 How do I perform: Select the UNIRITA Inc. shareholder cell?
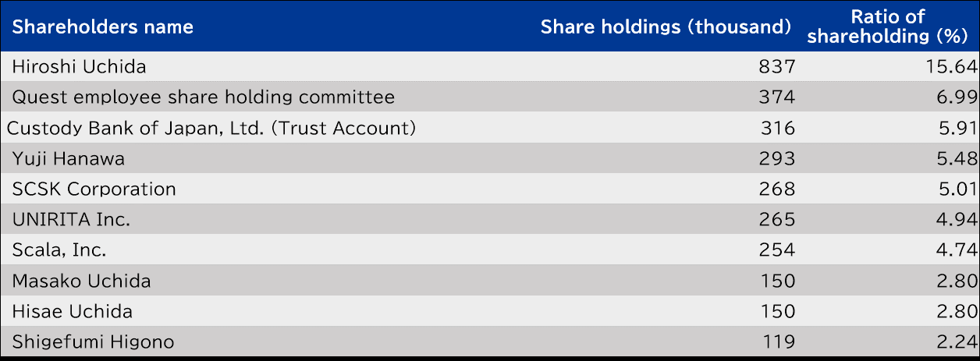(x=72, y=220)
